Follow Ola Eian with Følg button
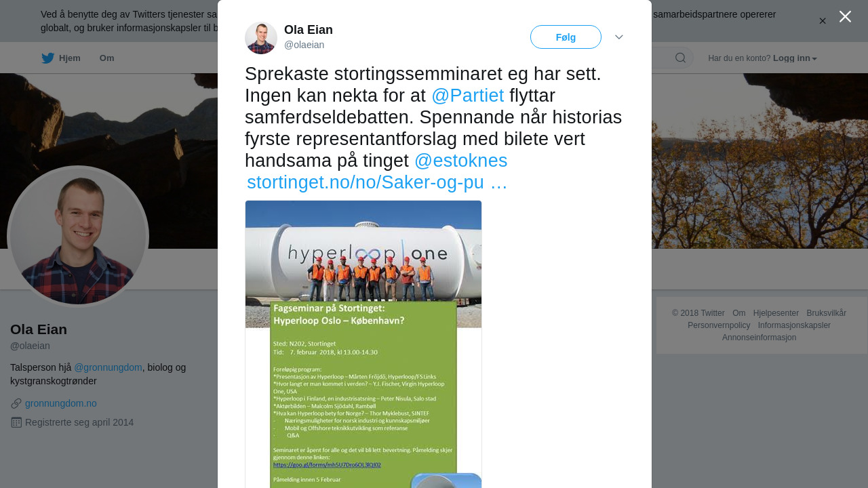This screenshot has height=488, width=868. pos(566,37)
